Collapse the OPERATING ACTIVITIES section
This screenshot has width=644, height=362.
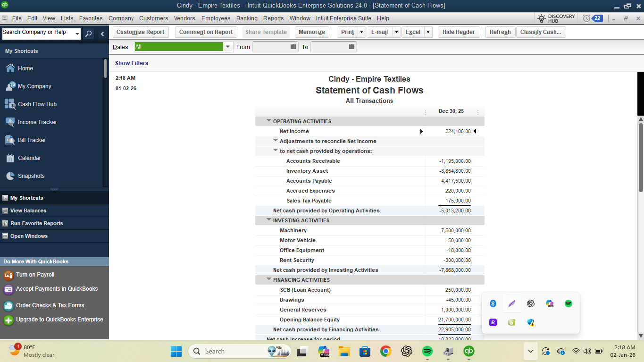tap(269, 121)
